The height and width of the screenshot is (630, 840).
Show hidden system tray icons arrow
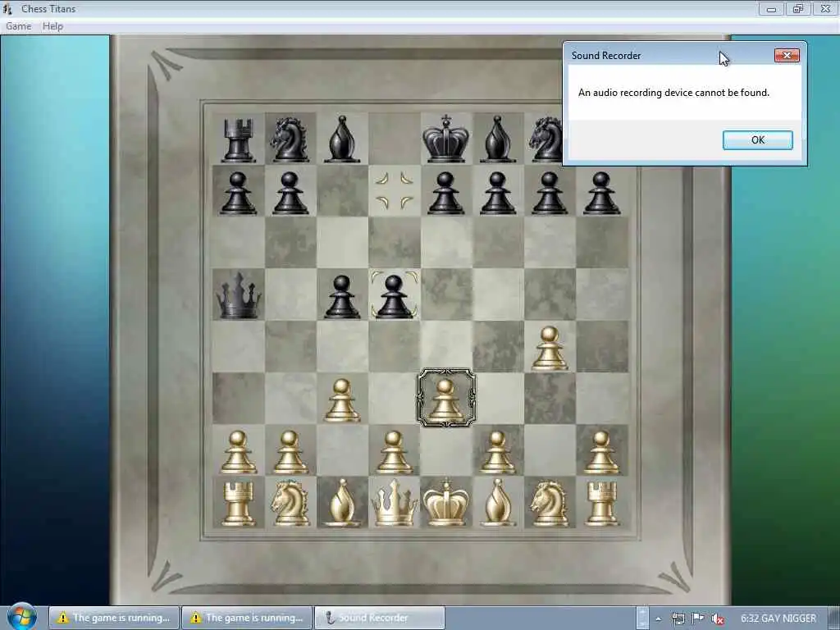659,619
